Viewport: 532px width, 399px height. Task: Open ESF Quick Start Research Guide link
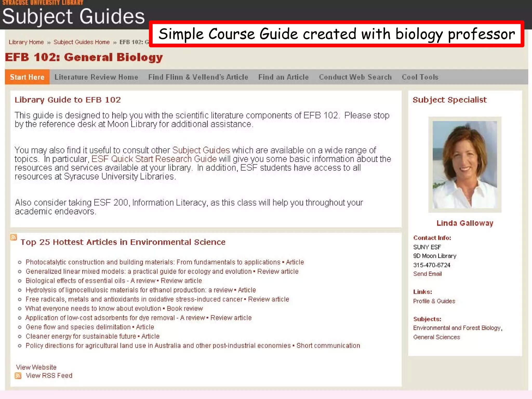pos(154,159)
